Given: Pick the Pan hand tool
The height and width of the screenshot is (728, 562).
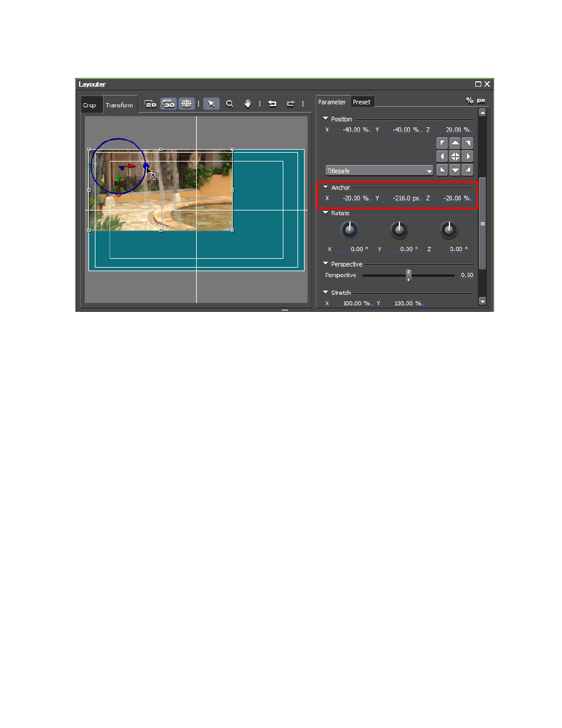Looking at the screenshot, I should [247, 104].
